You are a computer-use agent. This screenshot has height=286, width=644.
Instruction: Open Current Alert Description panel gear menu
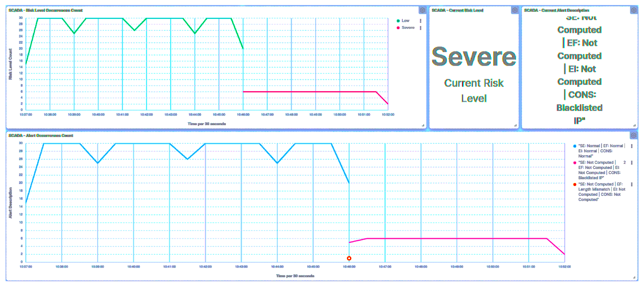[x=634, y=10]
